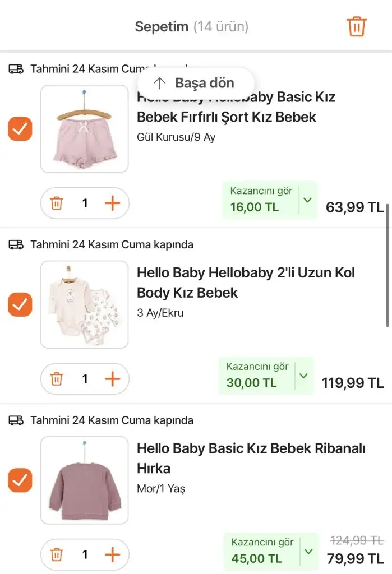Click delivery truck icon above Ribanalı Hırka
392x574 pixels.
click(x=16, y=420)
